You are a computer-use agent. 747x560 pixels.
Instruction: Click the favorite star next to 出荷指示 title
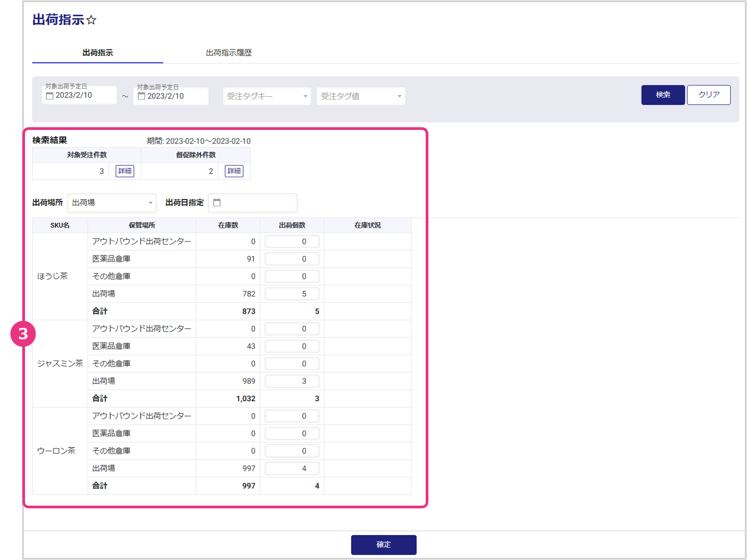(x=91, y=20)
